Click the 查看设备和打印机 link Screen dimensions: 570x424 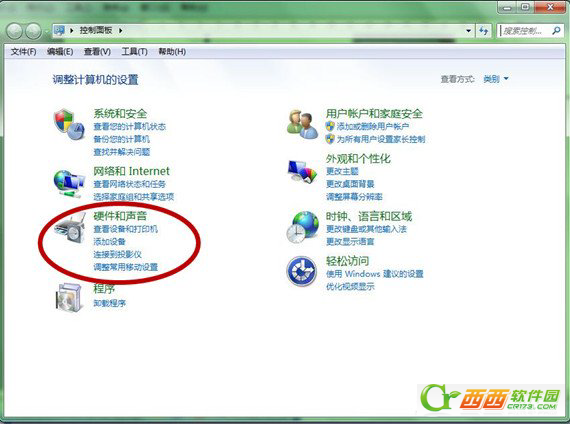click(x=125, y=229)
